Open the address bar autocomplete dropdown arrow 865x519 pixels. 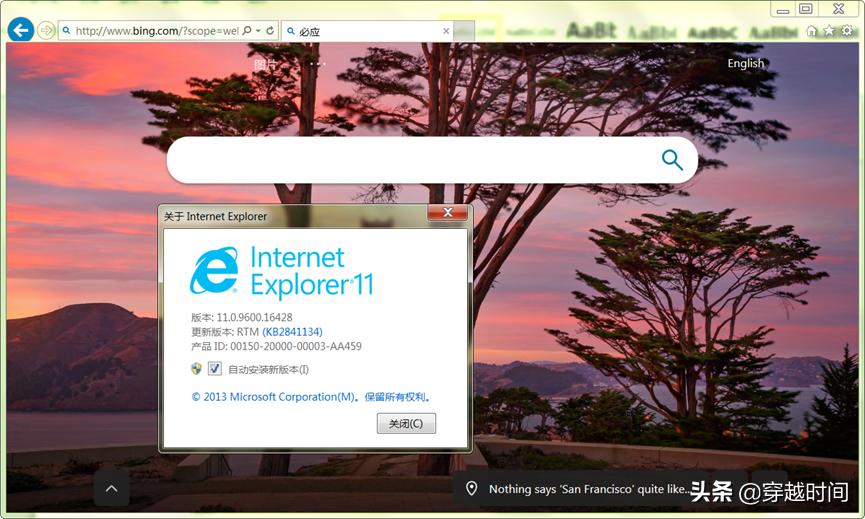pyautogui.click(x=258, y=30)
